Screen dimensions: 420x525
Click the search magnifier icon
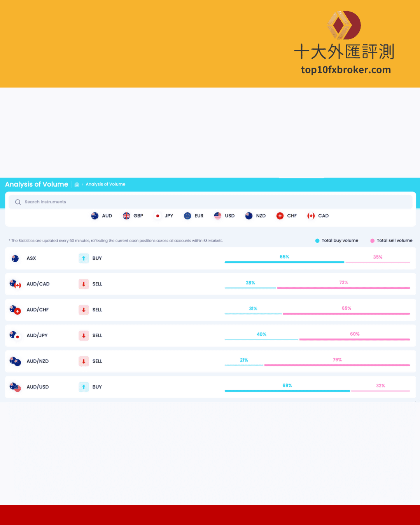[x=18, y=202]
